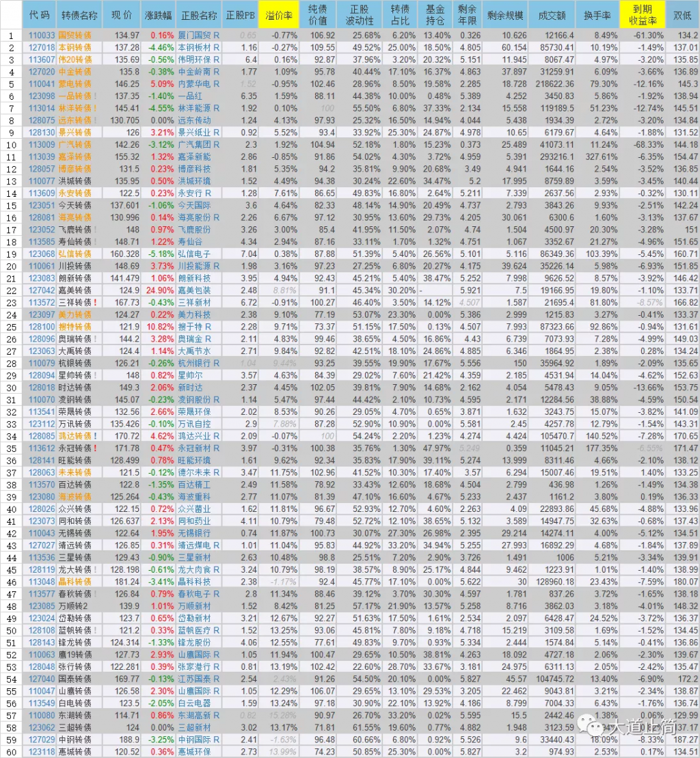The image size is (700, 758).
Task: Click the 10.82% change in 搜特转债 row
Action: tap(159, 326)
